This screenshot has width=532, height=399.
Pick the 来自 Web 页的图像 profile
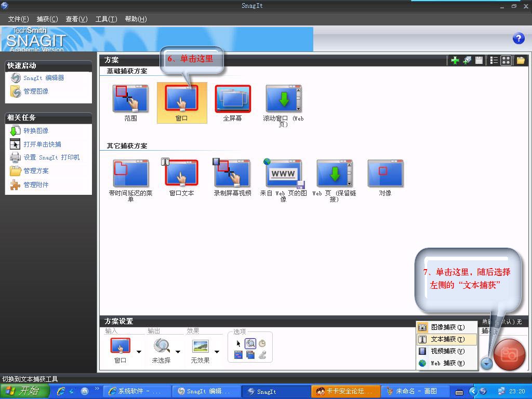coord(283,180)
